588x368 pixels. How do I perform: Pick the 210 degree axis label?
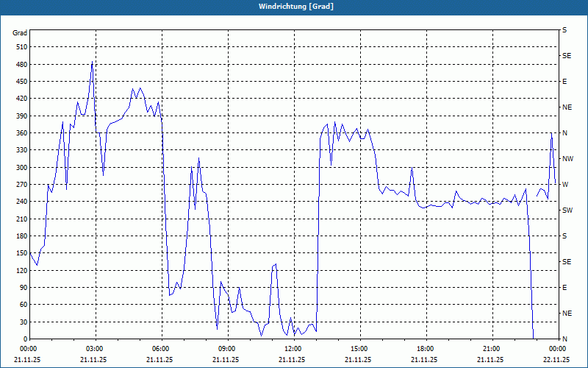[22, 219]
